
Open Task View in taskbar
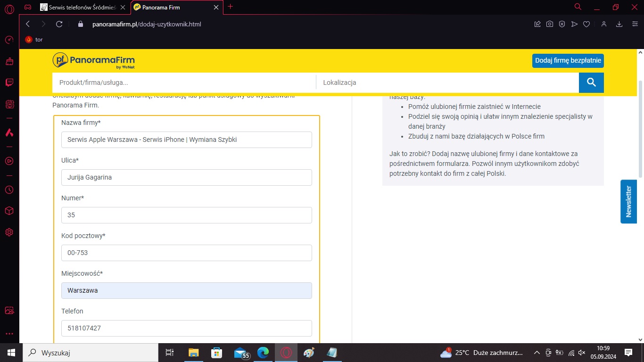tap(170, 353)
